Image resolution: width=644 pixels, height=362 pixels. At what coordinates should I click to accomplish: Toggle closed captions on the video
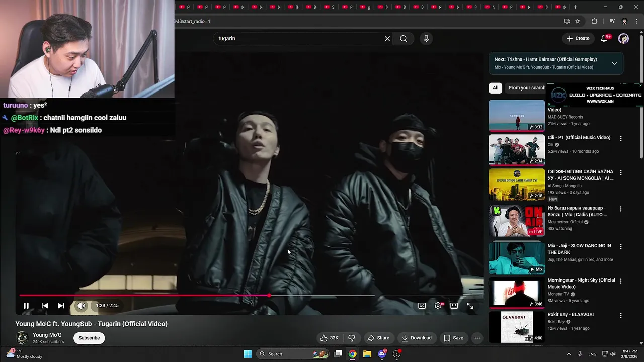(422, 306)
